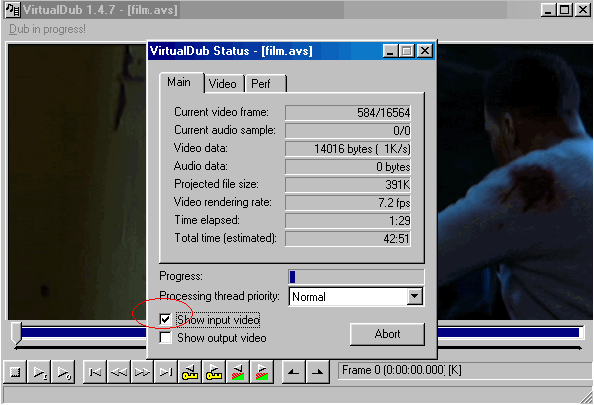Maximize the main VirtualDub window
Image resolution: width=594 pixels, height=405 pixels.
click(564, 9)
